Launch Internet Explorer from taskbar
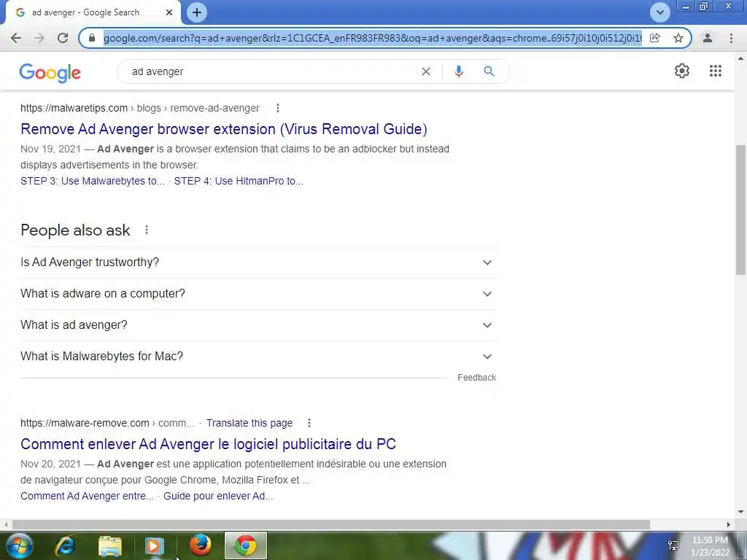The height and width of the screenshot is (560, 747). pos(65,546)
